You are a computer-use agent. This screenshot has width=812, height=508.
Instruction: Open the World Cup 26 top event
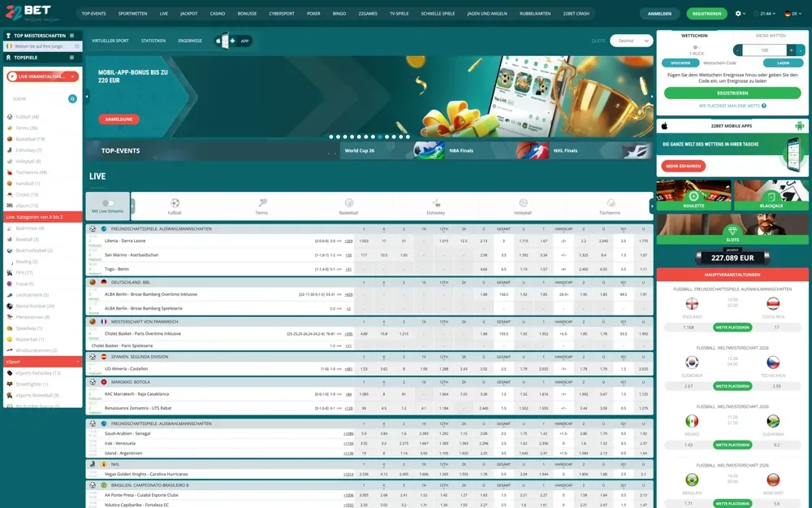coord(392,150)
